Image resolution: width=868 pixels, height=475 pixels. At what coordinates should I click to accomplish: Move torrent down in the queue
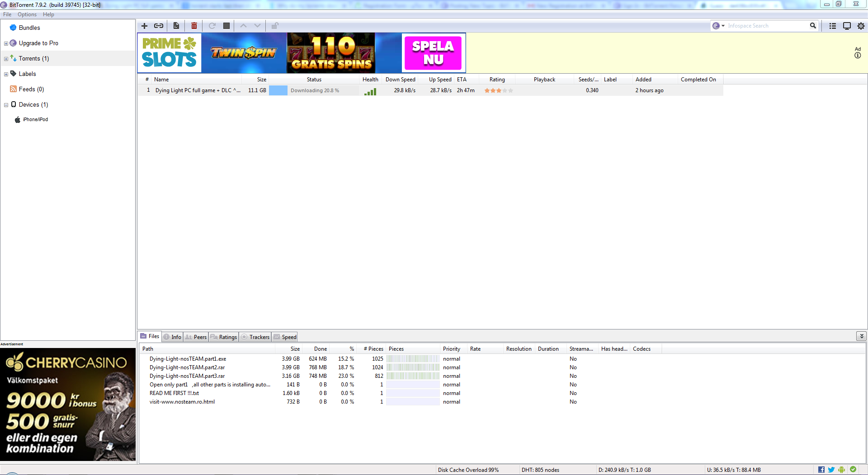257,26
